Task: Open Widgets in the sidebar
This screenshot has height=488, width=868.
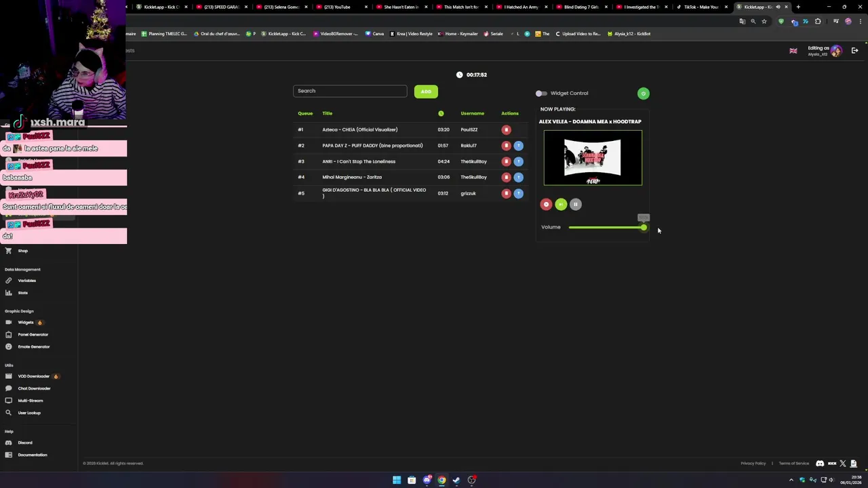Action: point(26,323)
